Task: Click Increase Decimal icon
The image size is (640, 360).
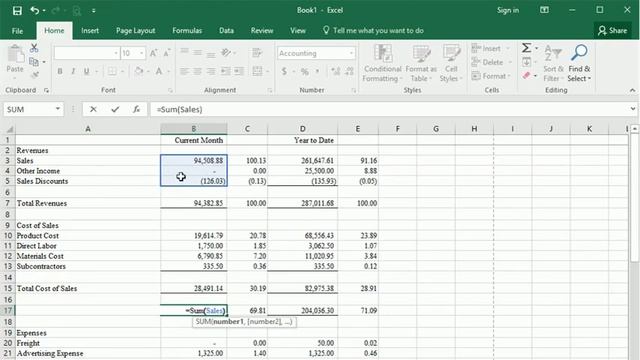Action: click(x=336, y=72)
